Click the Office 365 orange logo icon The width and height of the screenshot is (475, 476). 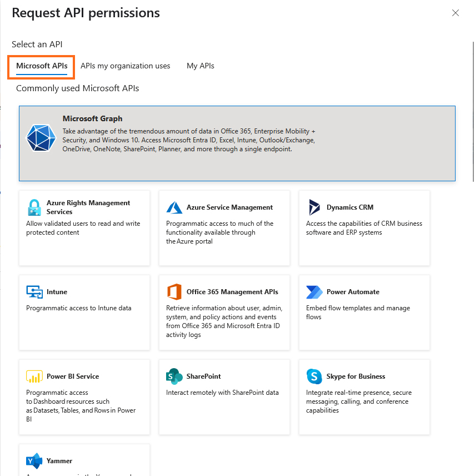tap(174, 292)
